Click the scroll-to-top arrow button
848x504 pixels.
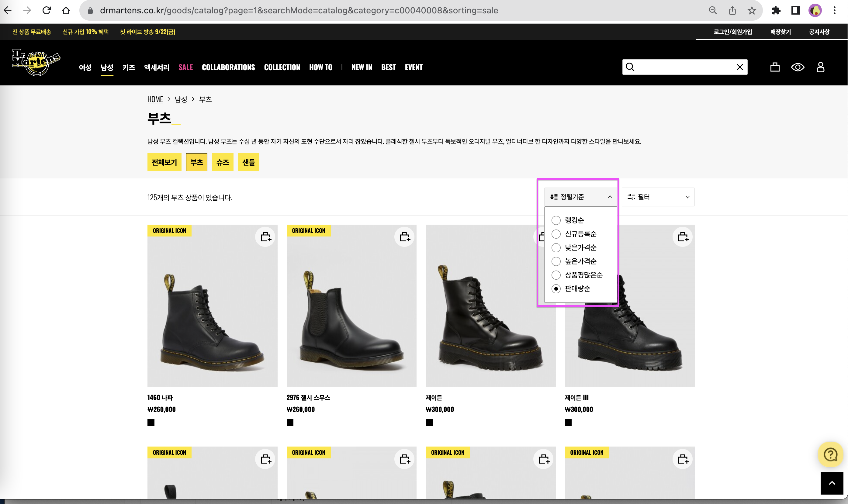[832, 483]
